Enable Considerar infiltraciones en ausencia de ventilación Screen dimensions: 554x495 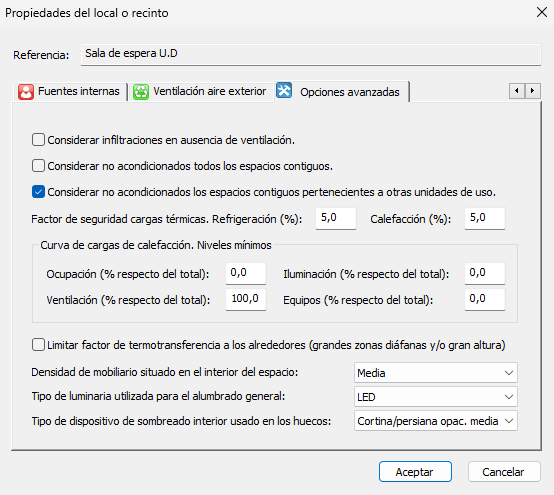click(38, 140)
